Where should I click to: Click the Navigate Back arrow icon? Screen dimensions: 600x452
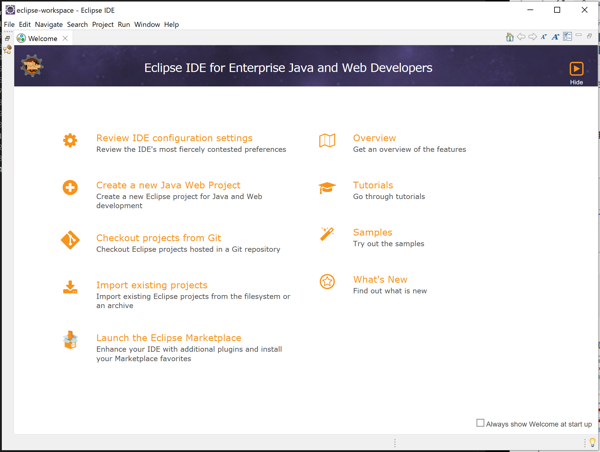(x=521, y=37)
